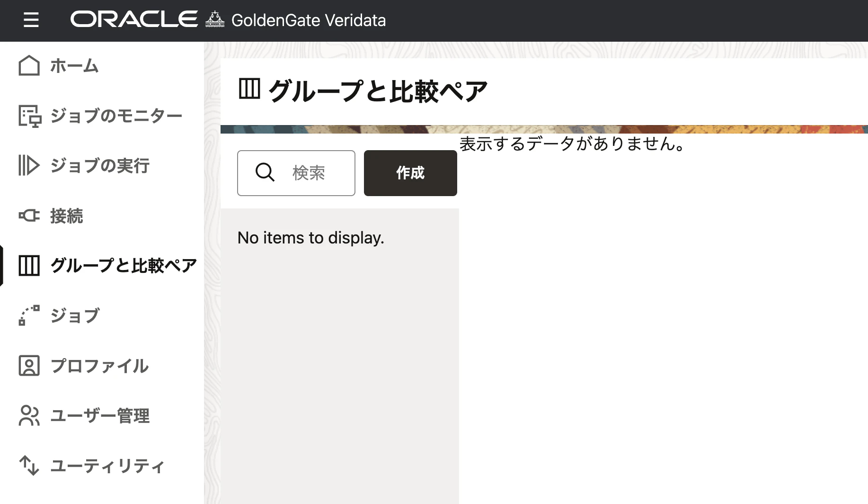The height and width of the screenshot is (504, 868).
Task: Click the job monitor icon in sidebar
Action: tap(29, 116)
